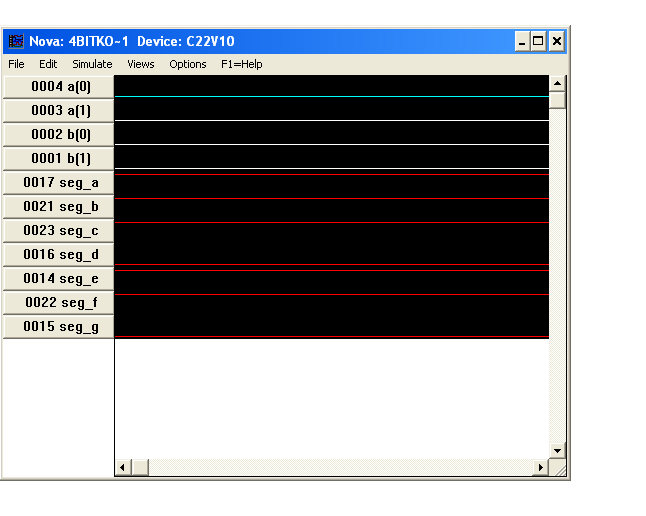This screenshot has height=516, width=646.
Task: Click the F1=Help menu item
Action: click(241, 64)
